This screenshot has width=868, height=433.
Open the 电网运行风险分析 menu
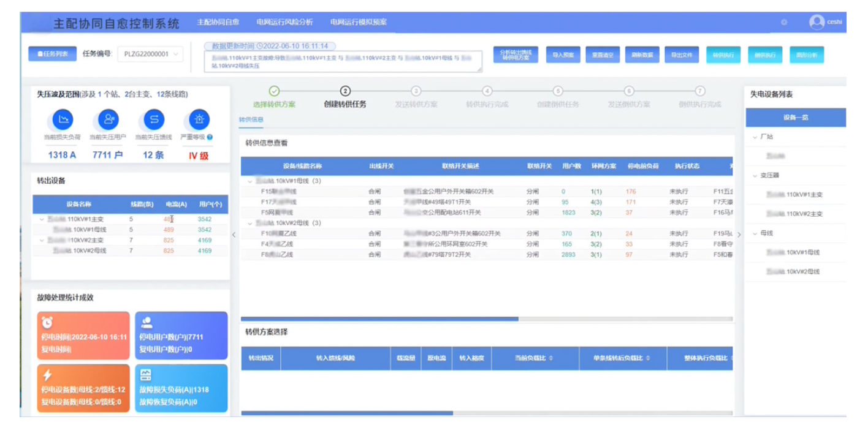point(284,22)
